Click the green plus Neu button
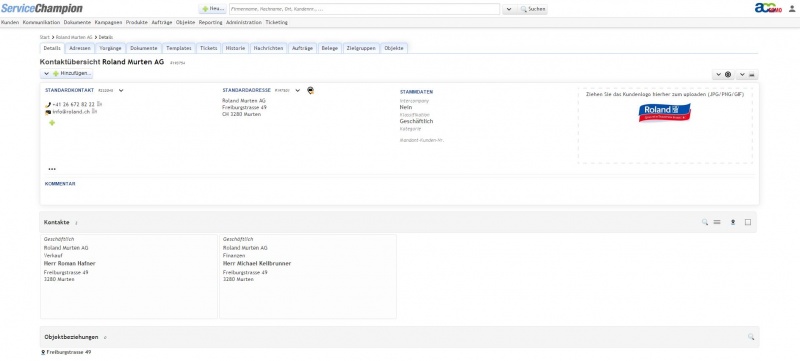The image size is (800, 361). pos(212,9)
